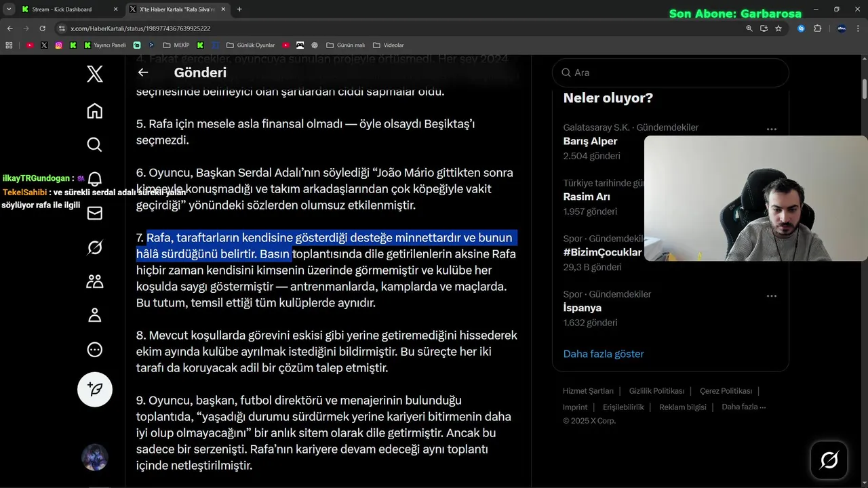Open Gizlilik Politikası footer link

[x=656, y=391]
